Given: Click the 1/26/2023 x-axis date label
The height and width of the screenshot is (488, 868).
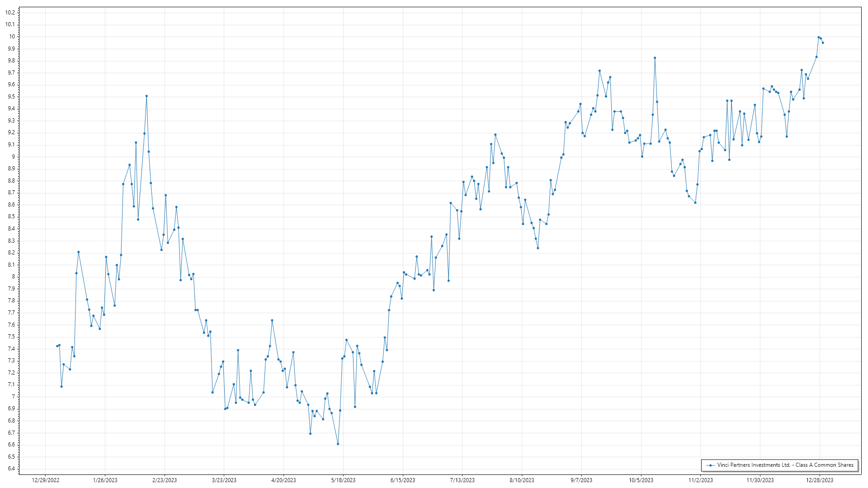Looking at the screenshot, I should (105, 480).
